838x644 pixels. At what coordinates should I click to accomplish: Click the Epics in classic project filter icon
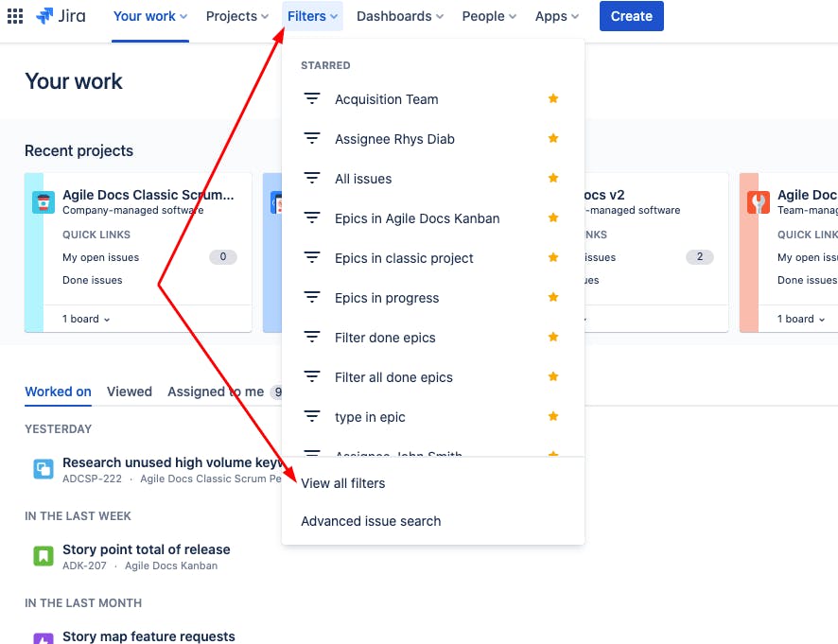(312, 257)
